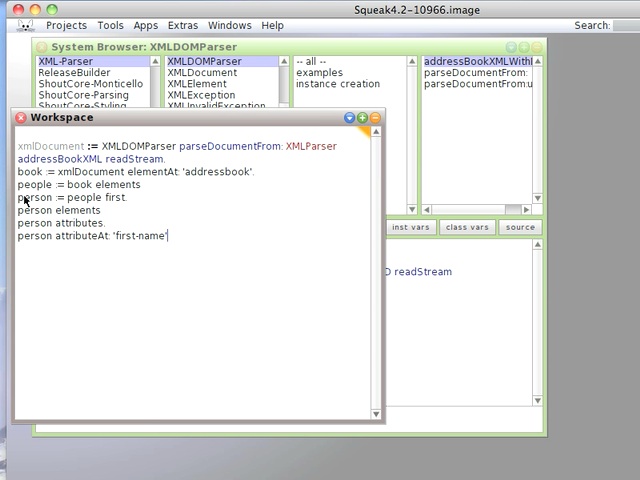Expand Workspace using the green button
This screenshot has height=480, width=640.
tap(362, 118)
